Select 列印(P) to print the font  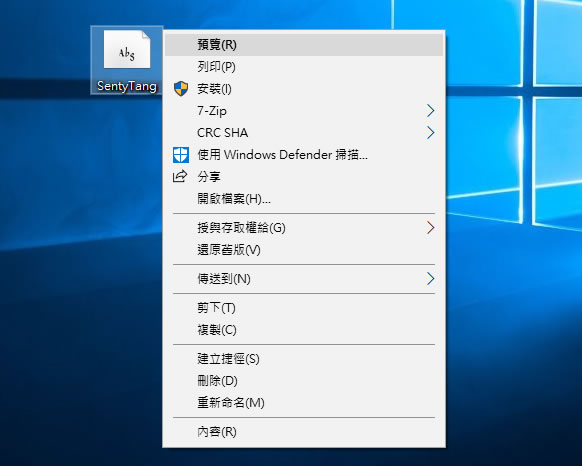pyautogui.click(x=304, y=67)
